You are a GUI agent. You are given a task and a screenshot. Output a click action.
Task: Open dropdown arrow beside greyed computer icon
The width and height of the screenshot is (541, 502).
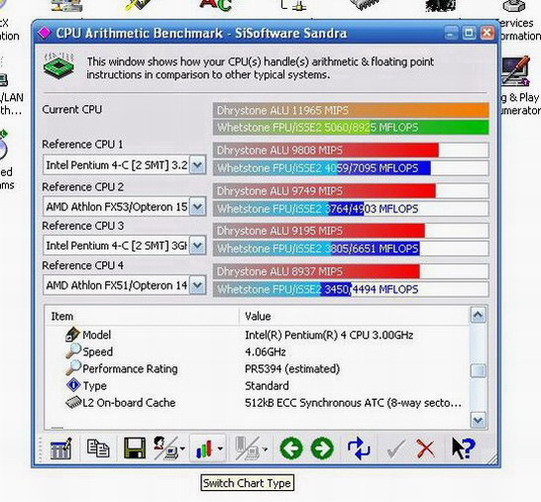(265, 449)
